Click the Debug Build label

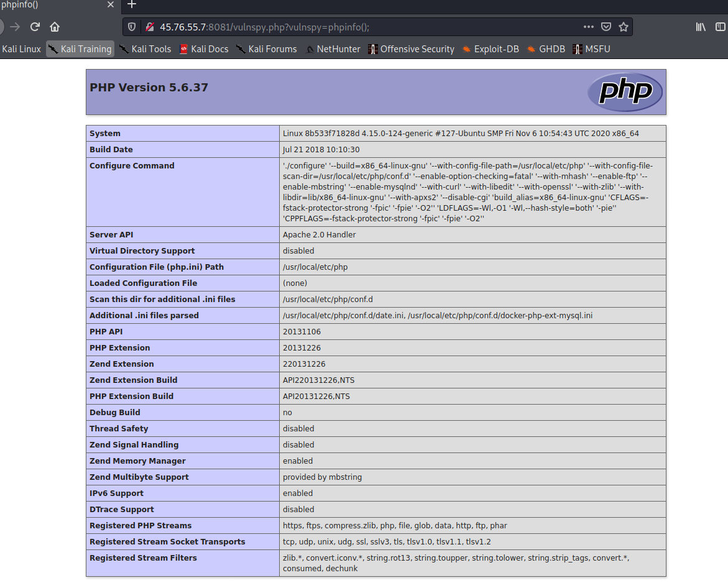pos(114,412)
